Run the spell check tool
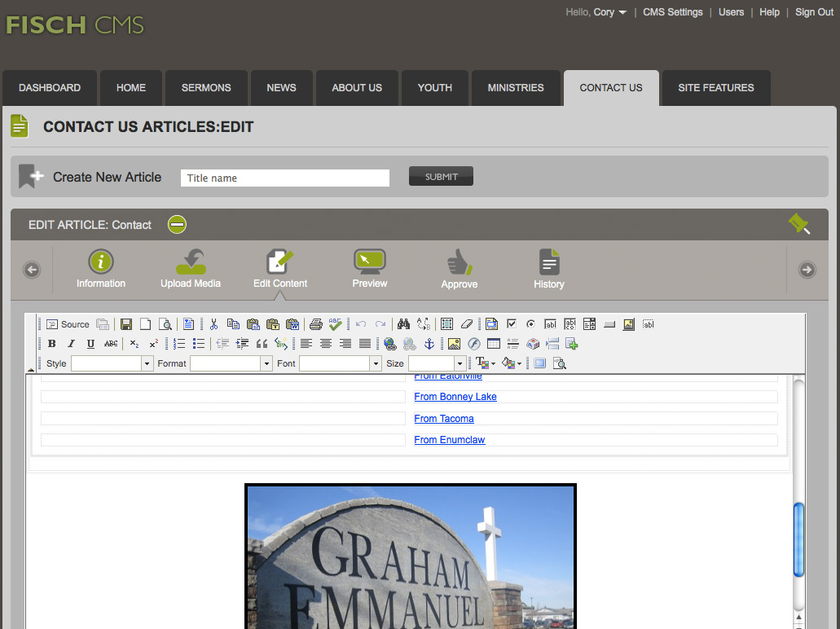Screen dimensions: 840x629 336,324
